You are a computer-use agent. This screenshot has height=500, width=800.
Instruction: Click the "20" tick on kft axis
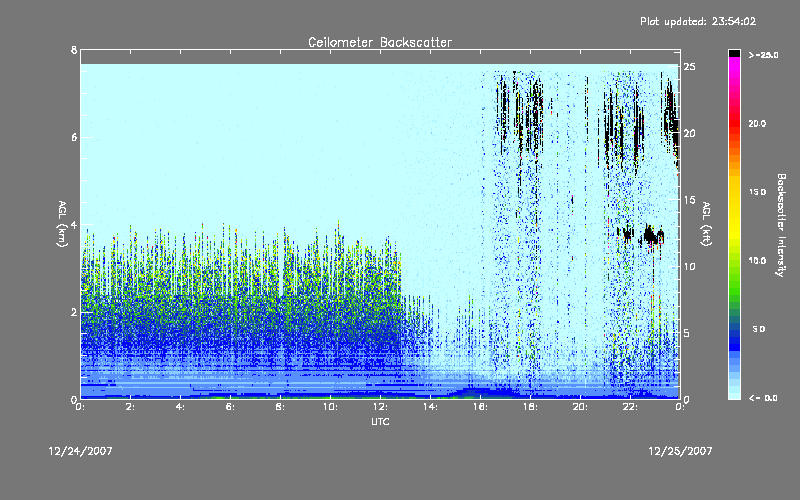[x=689, y=133]
